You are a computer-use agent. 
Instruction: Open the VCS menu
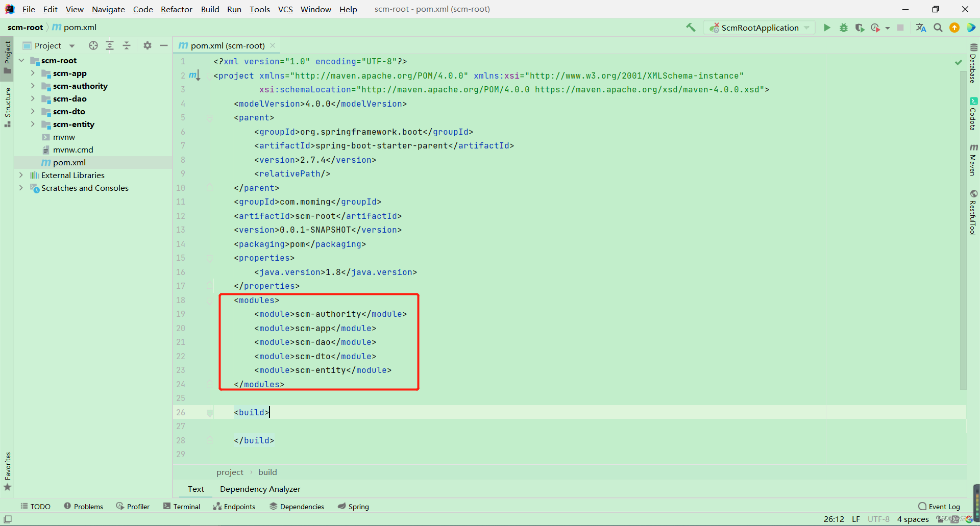tap(285, 9)
